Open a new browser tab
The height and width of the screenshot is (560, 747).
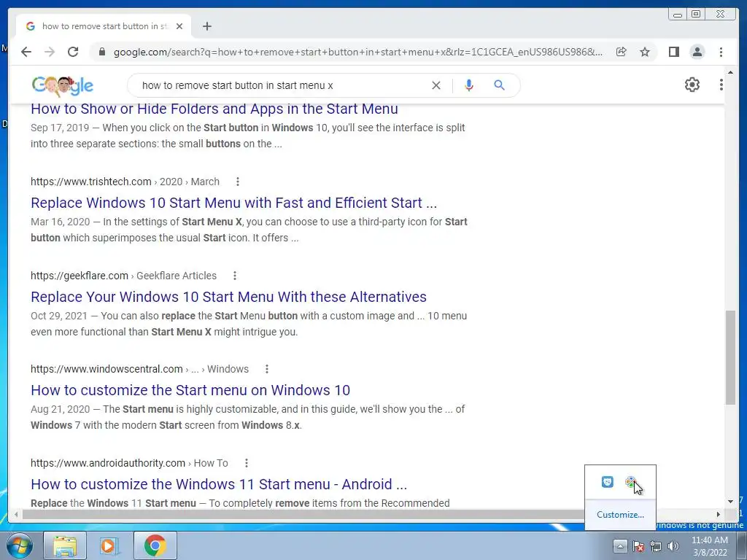(206, 26)
